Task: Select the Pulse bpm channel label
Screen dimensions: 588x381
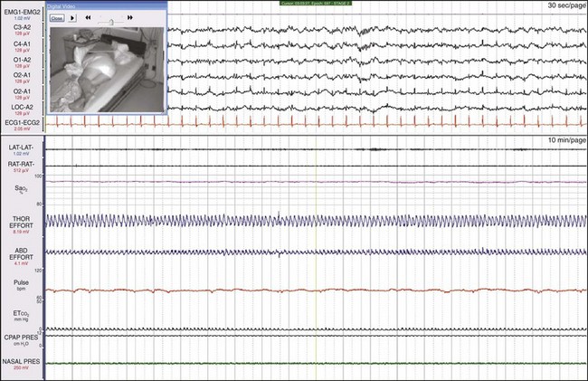Action: point(16,281)
